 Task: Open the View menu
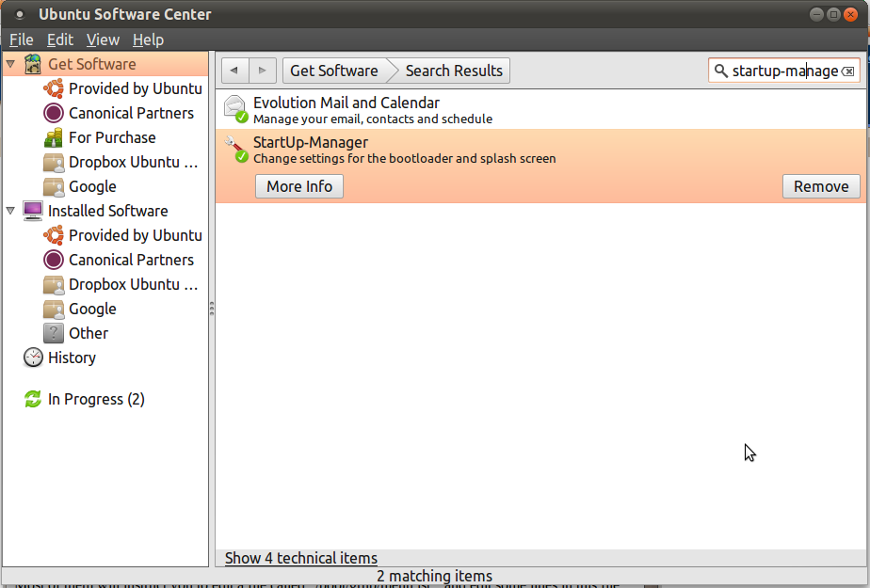[x=103, y=40]
